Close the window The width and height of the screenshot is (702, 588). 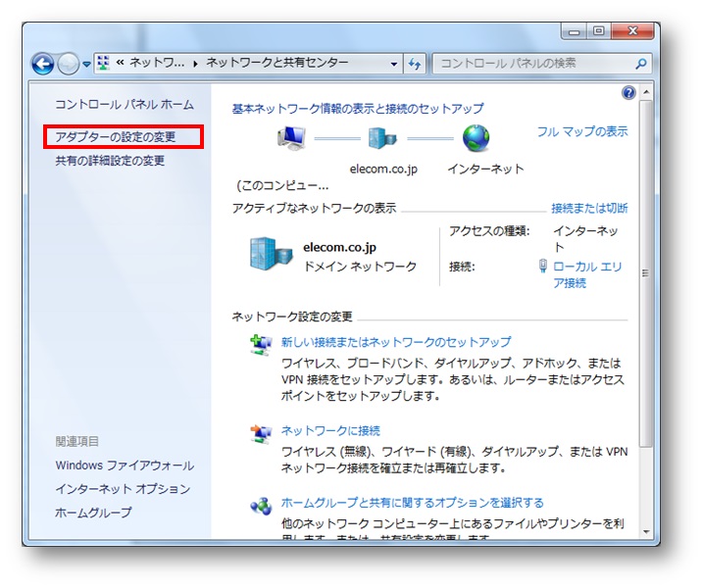click(632, 31)
